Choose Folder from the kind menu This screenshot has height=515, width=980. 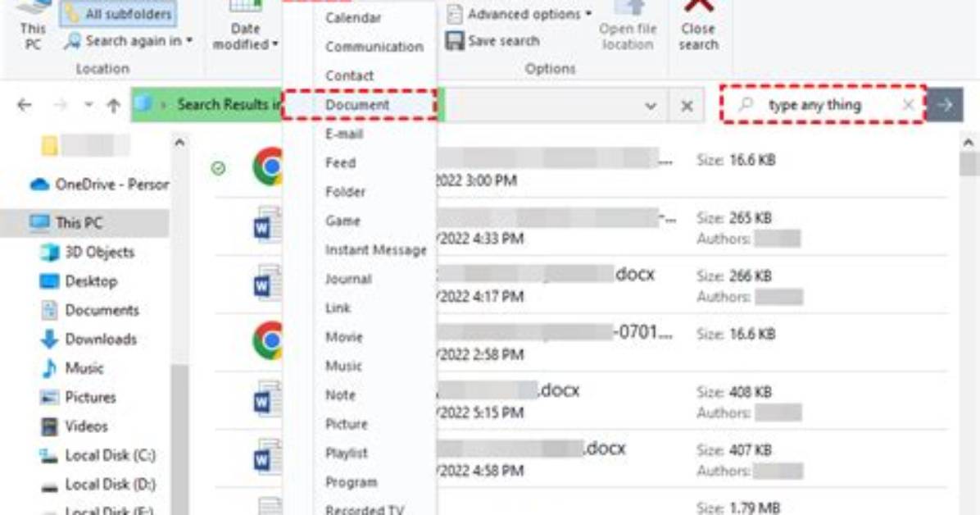pos(345,191)
